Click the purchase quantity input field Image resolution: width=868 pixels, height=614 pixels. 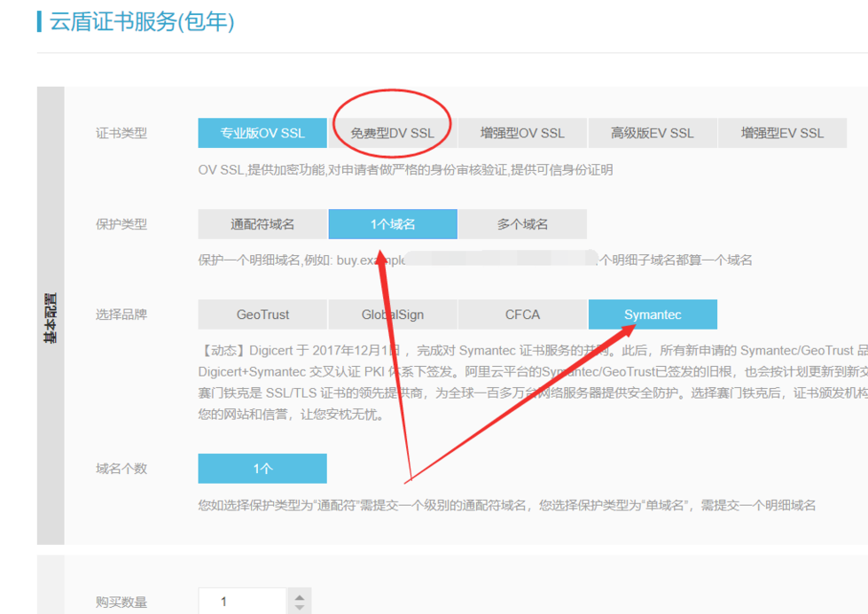click(242, 602)
